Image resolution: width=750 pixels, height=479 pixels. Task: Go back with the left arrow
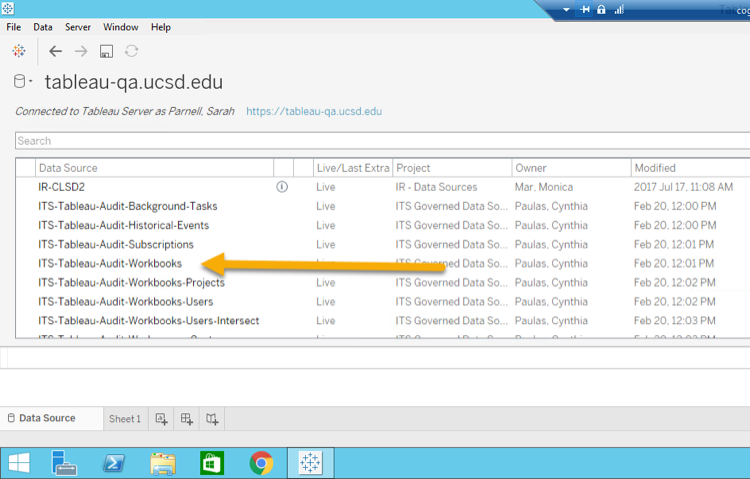point(55,51)
